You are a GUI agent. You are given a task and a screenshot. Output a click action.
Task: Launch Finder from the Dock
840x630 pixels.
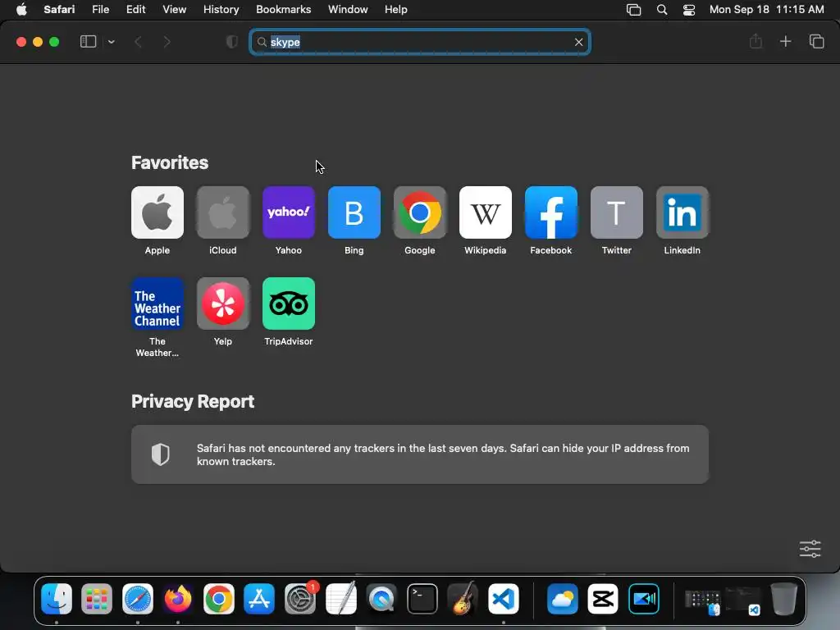(x=57, y=598)
